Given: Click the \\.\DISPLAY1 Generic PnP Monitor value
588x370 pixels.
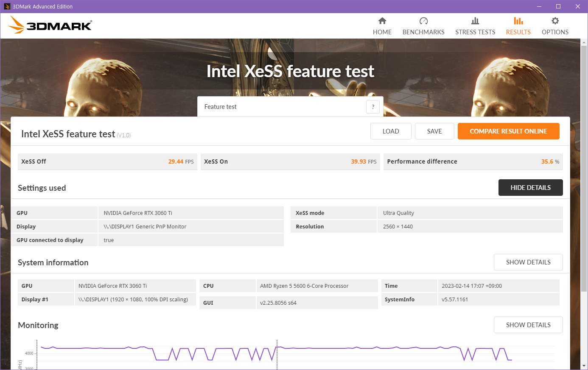Looking at the screenshot, I should click(x=145, y=227).
